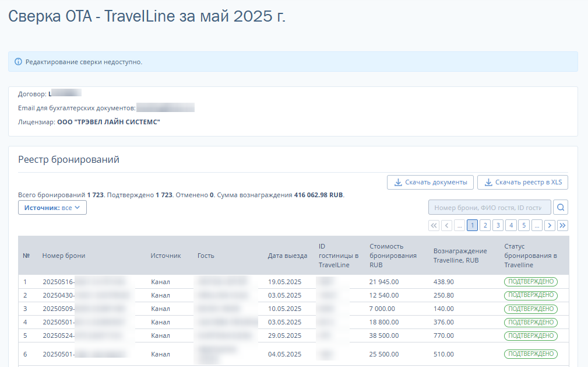Click licensor name ООО "ТРЭВЕЛ ЛАЙН СИСТЕМС"
This screenshot has width=588, height=367.
(109, 122)
